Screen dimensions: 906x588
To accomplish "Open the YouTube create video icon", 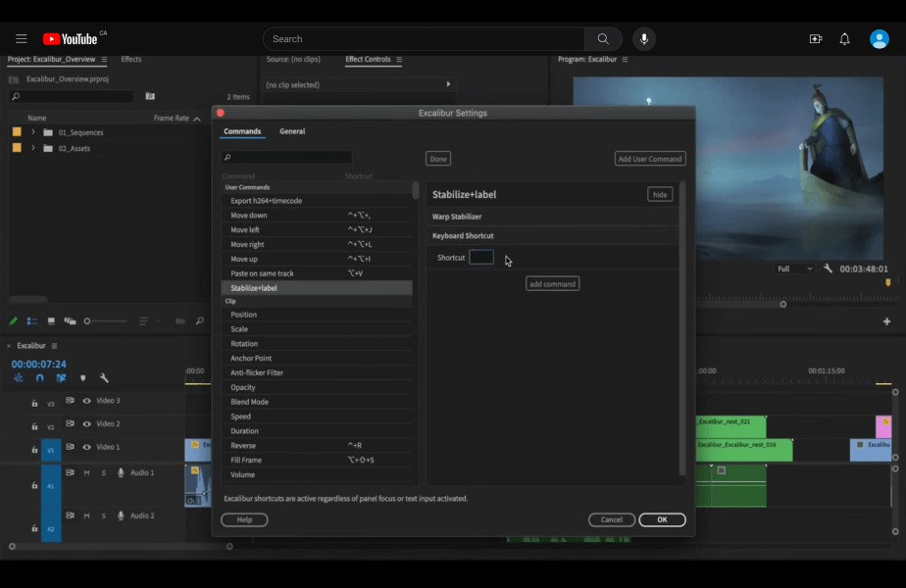I will coord(815,38).
